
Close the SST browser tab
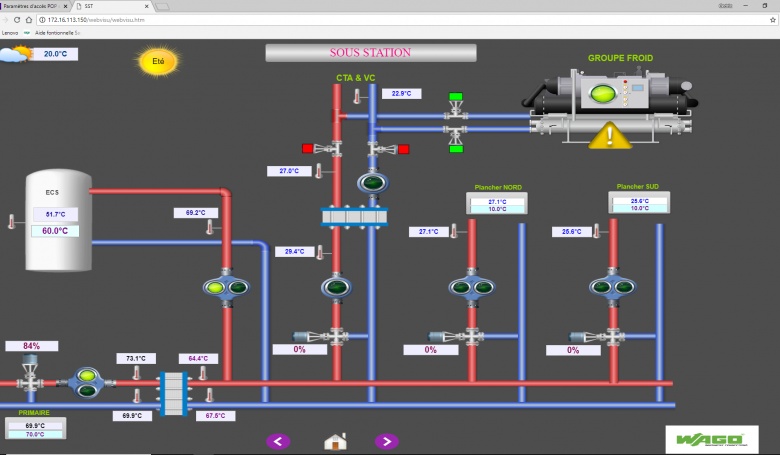point(147,6)
